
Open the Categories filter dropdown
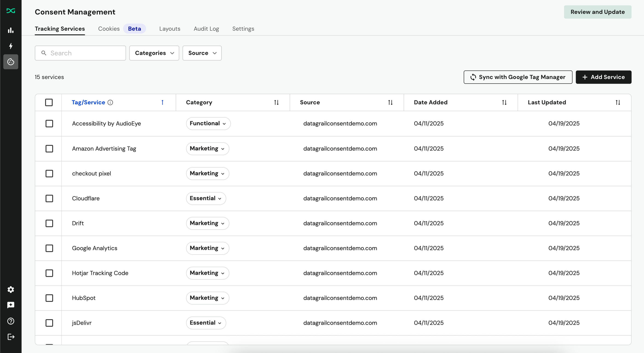154,53
